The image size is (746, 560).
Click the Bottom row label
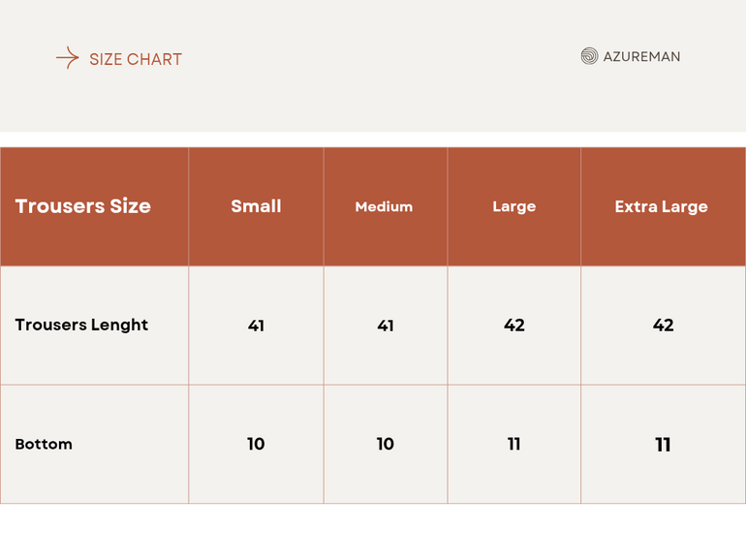[x=44, y=444]
